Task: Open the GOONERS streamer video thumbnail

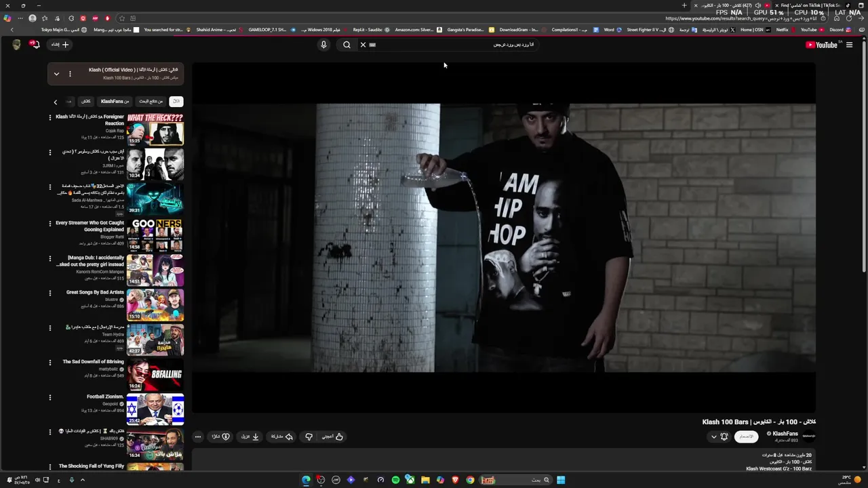Action: [x=155, y=235]
